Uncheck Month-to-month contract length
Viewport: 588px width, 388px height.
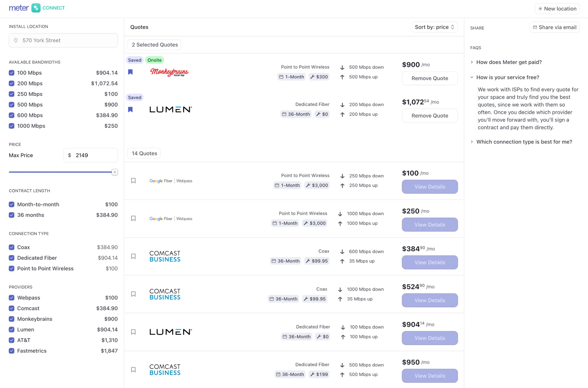click(x=11, y=204)
